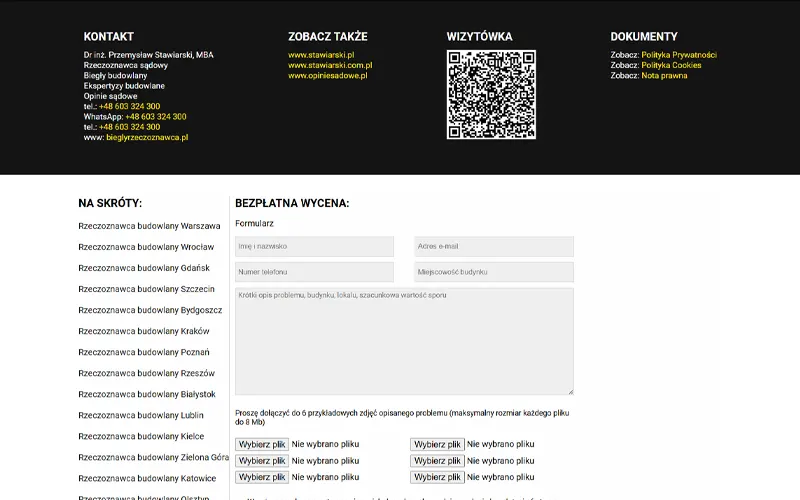The height and width of the screenshot is (500, 800).
Task: Open the www.stawiarski.pl link
Action: tap(321, 55)
